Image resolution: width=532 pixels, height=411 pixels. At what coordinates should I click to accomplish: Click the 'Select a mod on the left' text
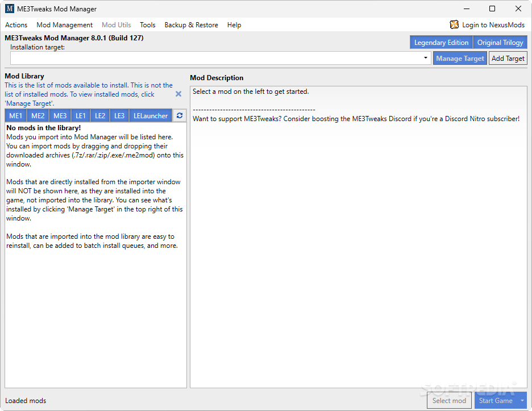[x=251, y=92]
